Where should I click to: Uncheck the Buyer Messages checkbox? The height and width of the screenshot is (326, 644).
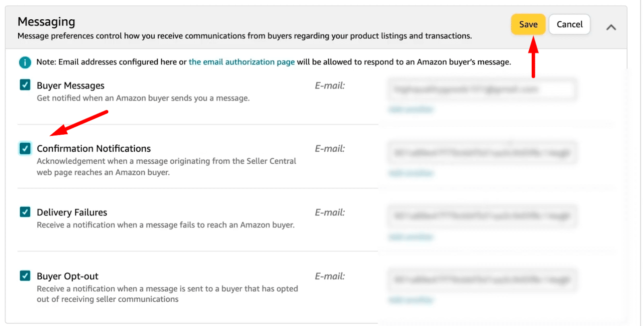[x=25, y=85]
